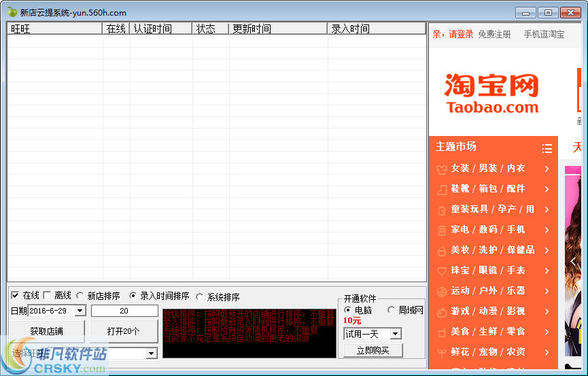Open the 试用一天 plan dropdown
Image resolution: width=588 pixels, height=376 pixels.
coord(395,334)
